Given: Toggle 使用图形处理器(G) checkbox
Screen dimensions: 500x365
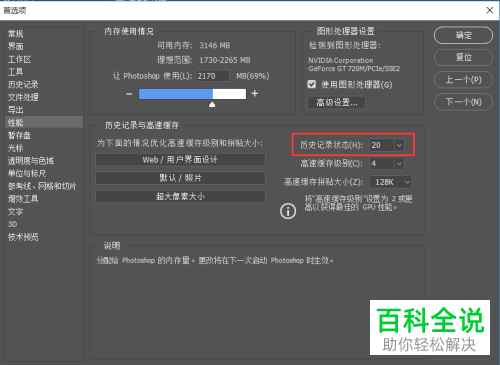Looking at the screenshot, I should (x=312, y=84).
